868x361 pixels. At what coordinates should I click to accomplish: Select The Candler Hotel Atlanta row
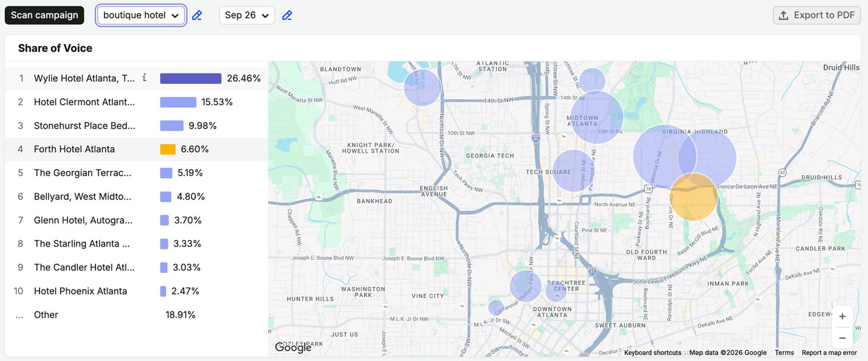click(137, 267)
